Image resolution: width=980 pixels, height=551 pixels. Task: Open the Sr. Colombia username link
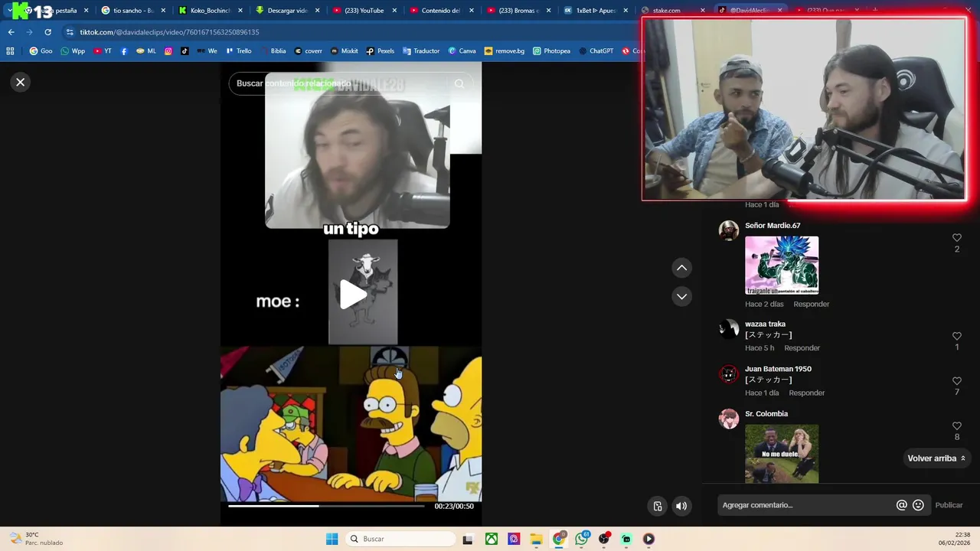[766, 414]
